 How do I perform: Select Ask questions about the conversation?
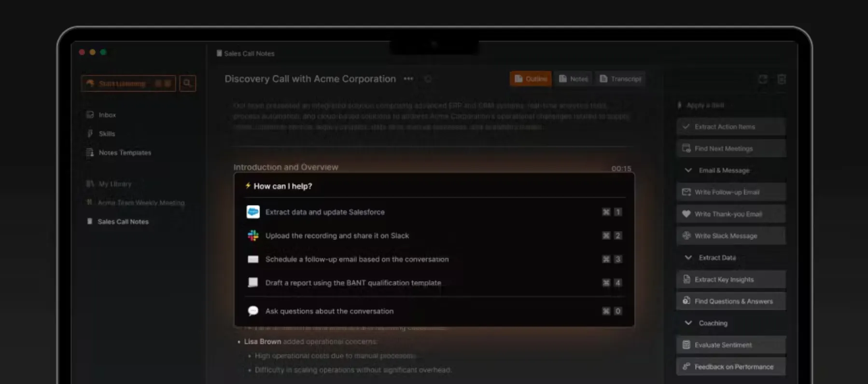(x=434, y=311)
